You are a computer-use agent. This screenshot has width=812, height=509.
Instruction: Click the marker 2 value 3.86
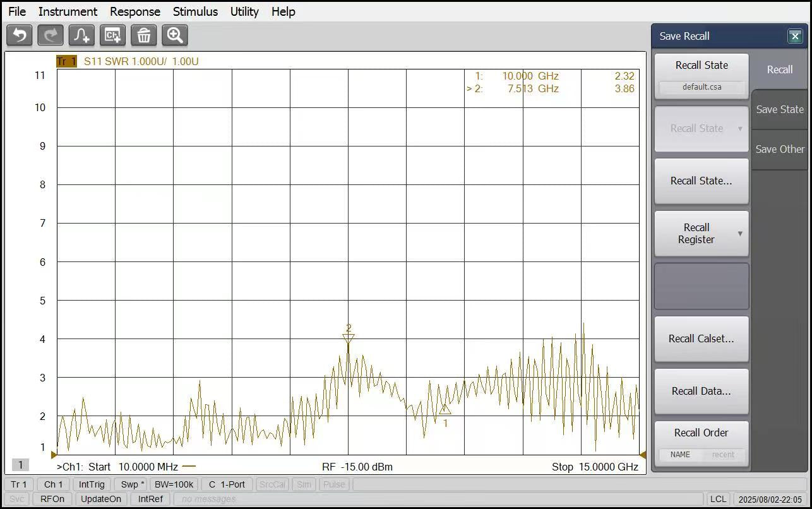(x=624, y=88)
